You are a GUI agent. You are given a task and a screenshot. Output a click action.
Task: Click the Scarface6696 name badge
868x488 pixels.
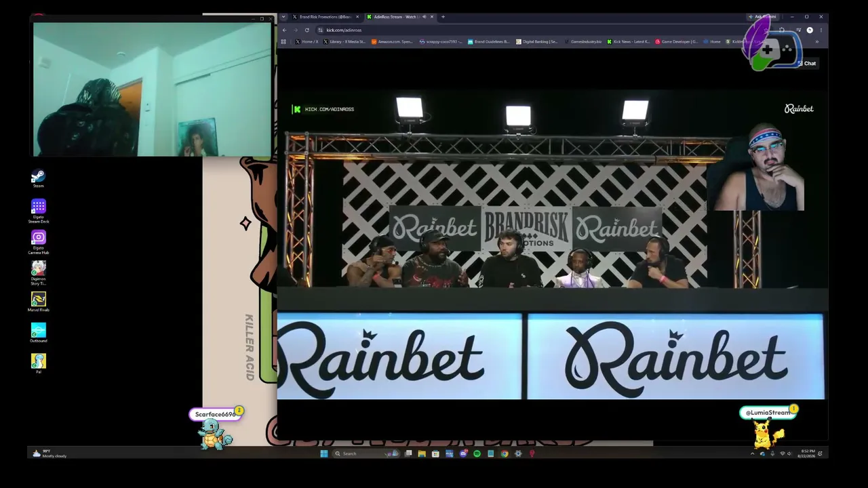coord(216,414)
